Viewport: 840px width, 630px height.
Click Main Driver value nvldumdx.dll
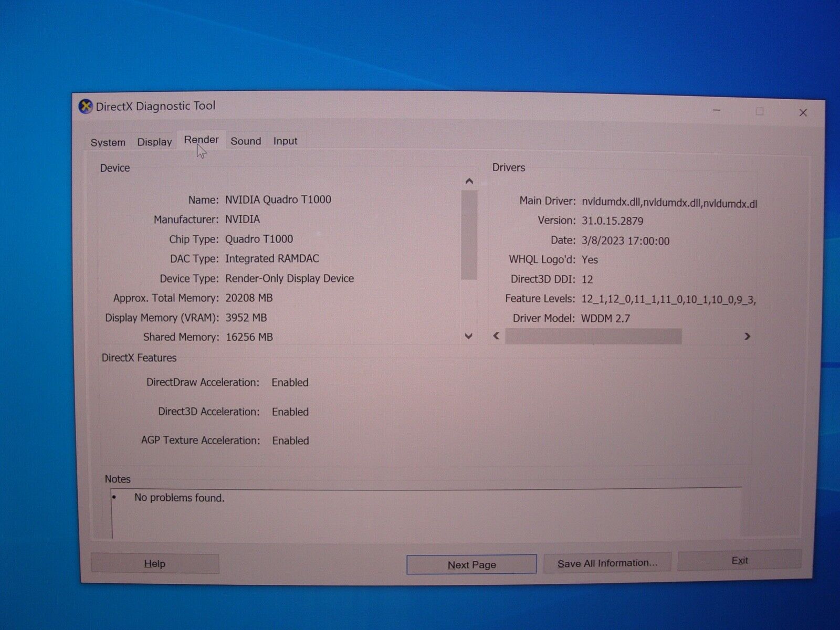pos(669,203)
